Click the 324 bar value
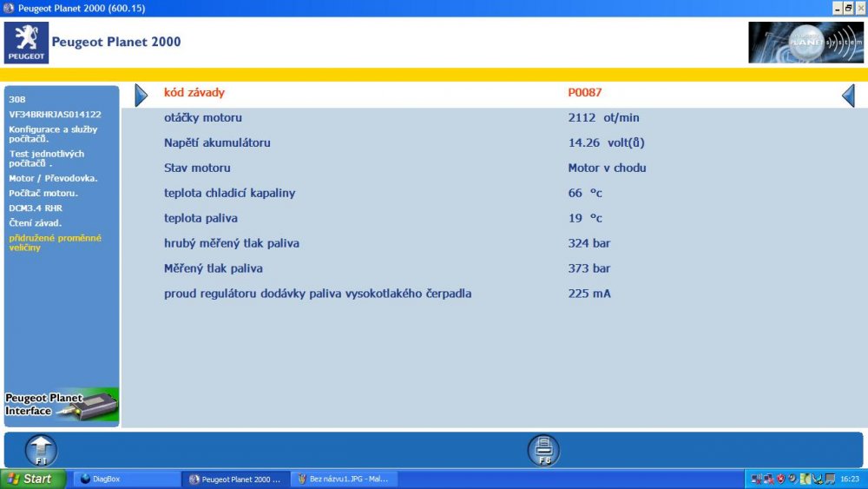The width and height of the screenshot is (868, 489). (589, 243)
